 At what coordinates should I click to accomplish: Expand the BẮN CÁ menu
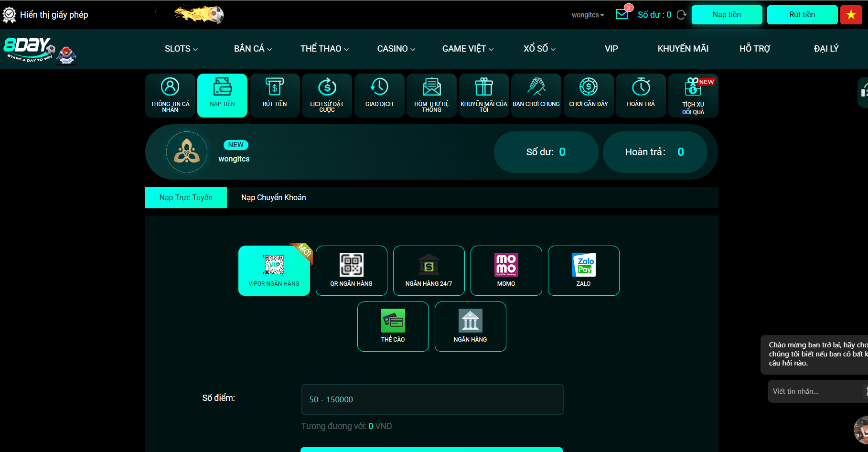253,49
